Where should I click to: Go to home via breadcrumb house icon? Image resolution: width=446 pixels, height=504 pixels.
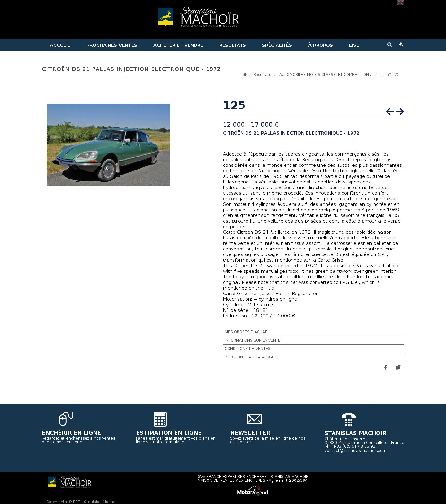point(245,74)
